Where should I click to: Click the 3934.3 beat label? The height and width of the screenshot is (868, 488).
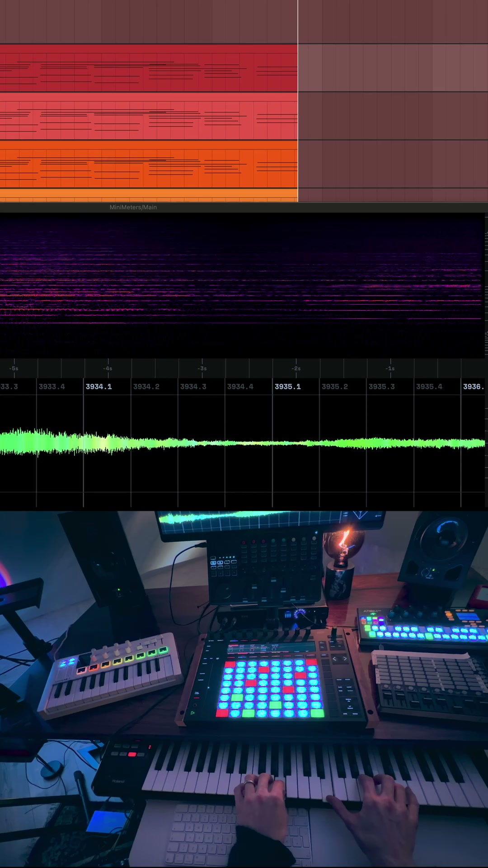pyautogui.click(x=193, y=387)
